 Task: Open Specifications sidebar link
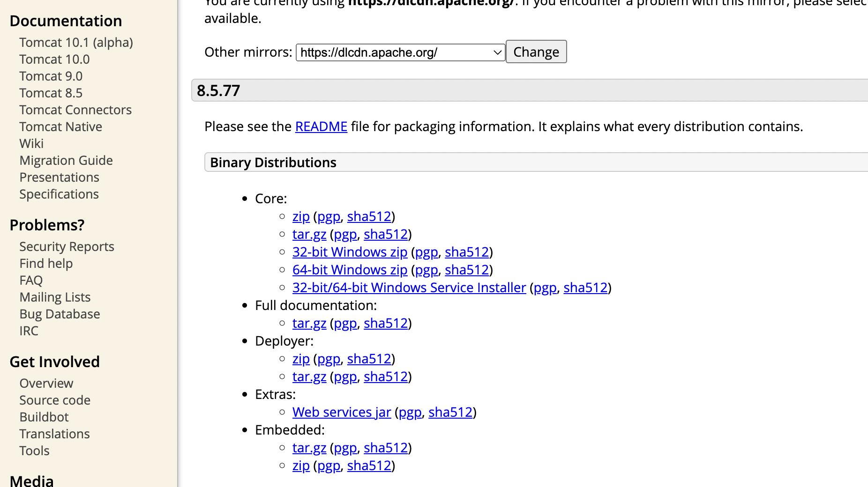click(x=59, y=194)
